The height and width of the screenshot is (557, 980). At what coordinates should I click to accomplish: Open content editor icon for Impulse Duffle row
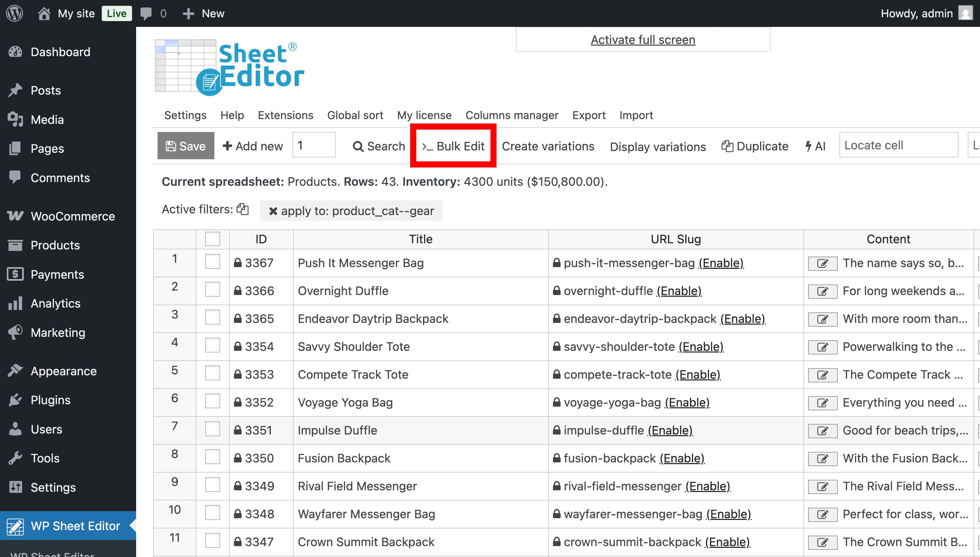click(x=822, y=431)
